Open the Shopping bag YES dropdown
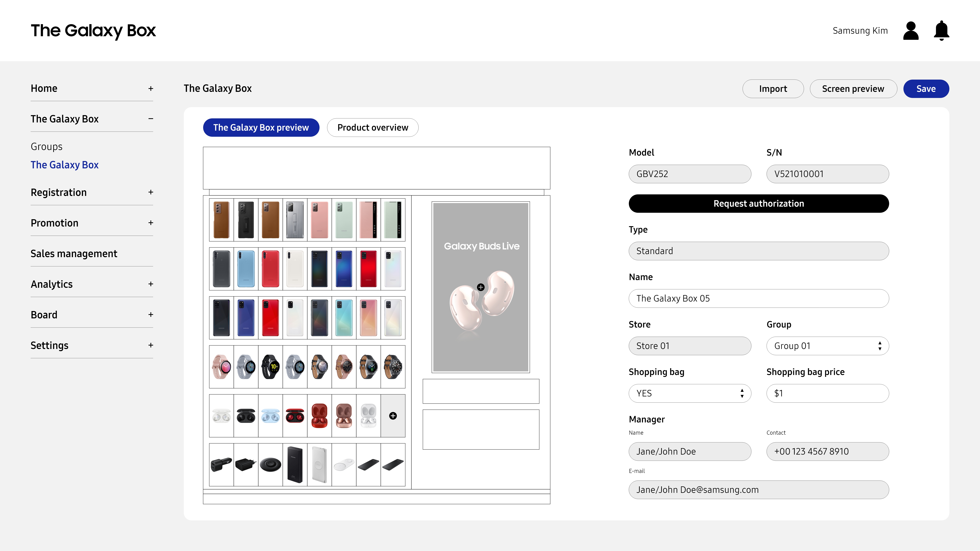980x551 pixels. (x=690, y=393)
